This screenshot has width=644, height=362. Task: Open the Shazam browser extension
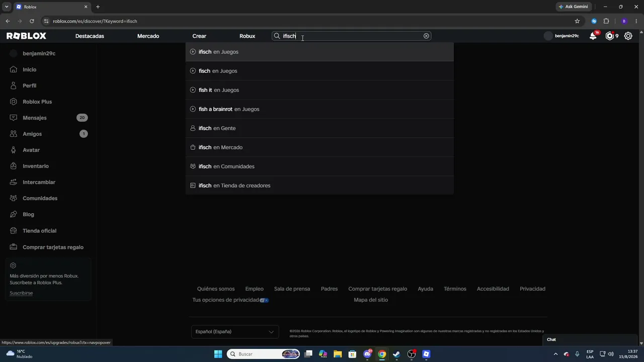coord(594,21)
